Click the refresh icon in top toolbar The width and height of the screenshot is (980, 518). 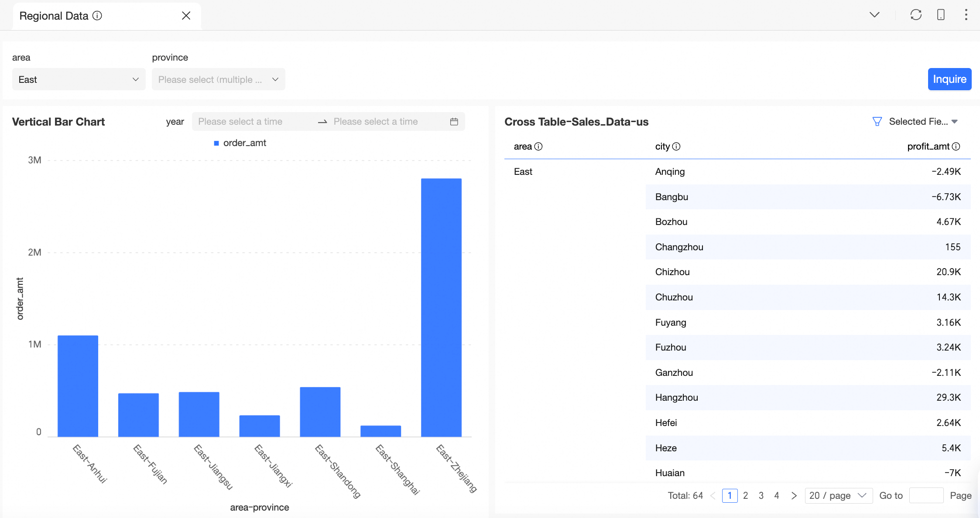tap(916, 15)
